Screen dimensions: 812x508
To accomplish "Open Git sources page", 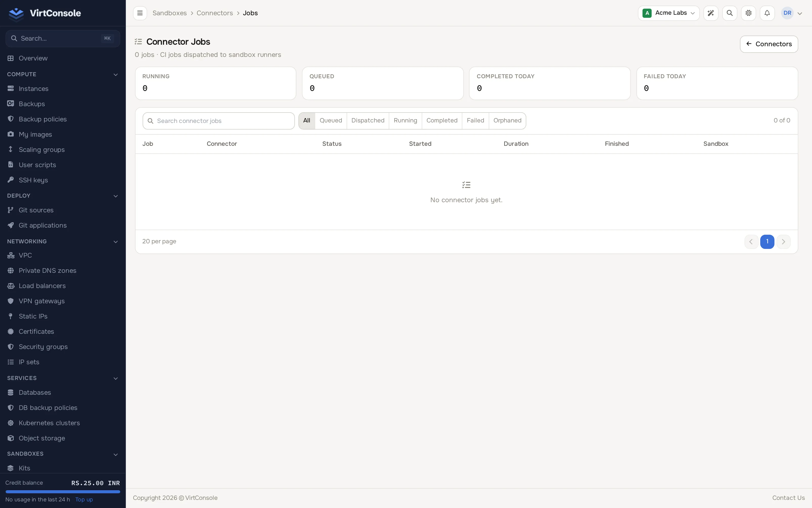I will click(x=63, y=210).
